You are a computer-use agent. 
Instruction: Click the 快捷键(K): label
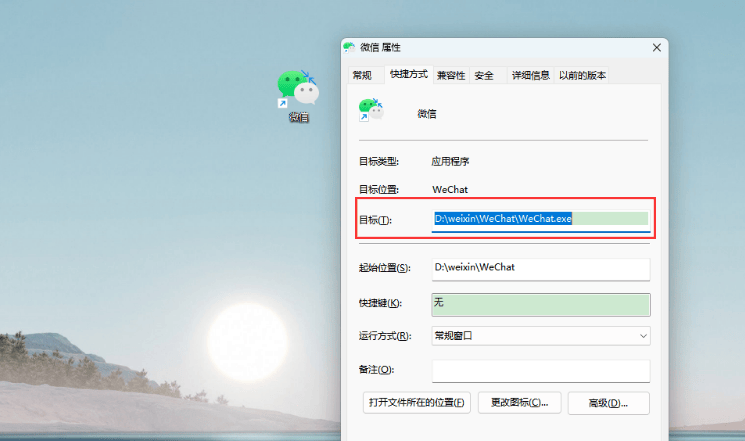point(381,303)
